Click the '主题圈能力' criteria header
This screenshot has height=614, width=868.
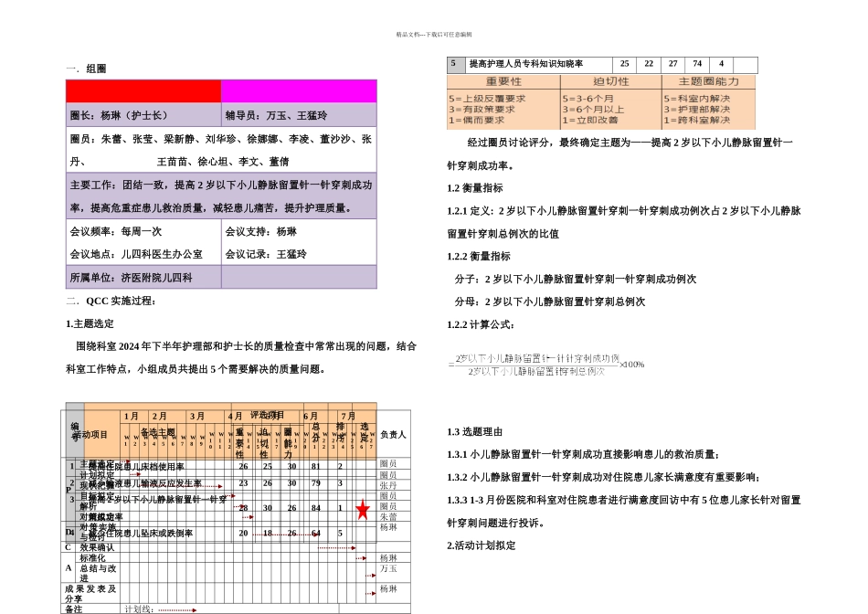[709, 81]
